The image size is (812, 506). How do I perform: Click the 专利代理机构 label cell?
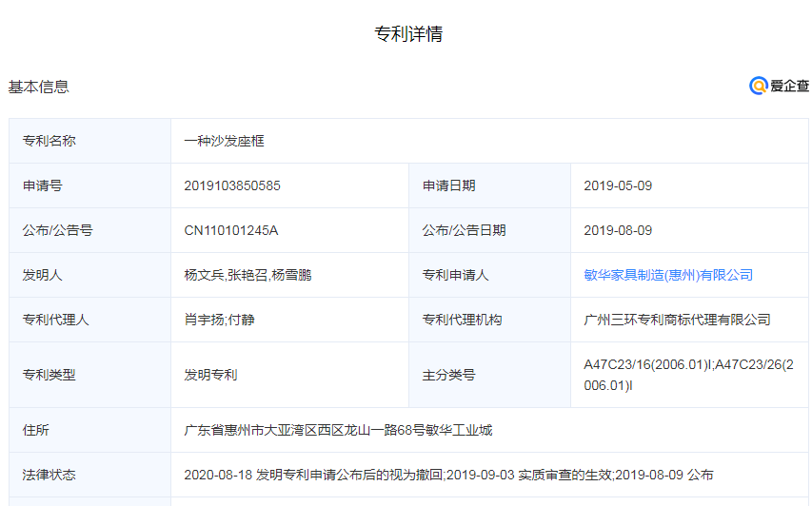pyautogui.click(x=462, y=320)
